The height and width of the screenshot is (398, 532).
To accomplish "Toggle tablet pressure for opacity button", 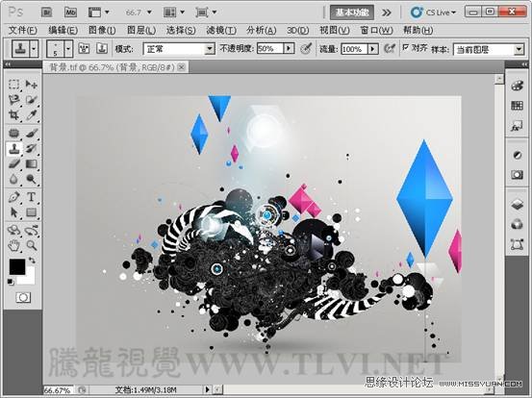I will tap(306, 48).
